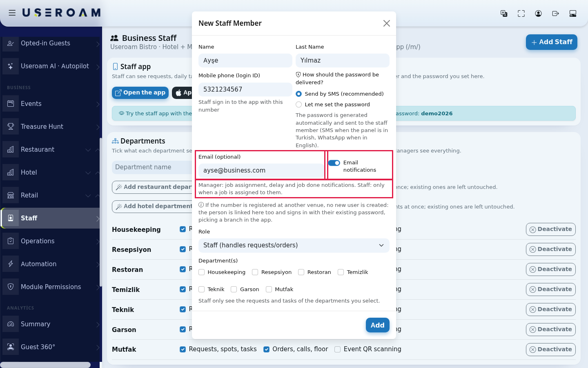
Task: Click the Guest 360° icon
Action: [x=11, y=347]
